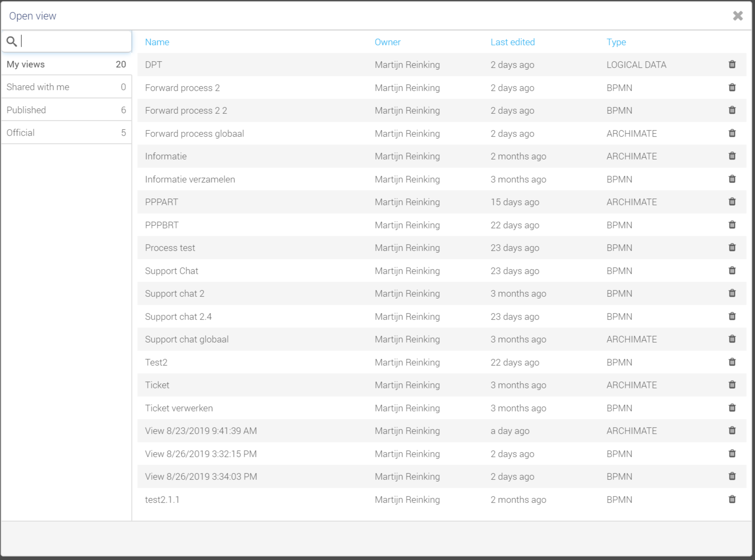Image resolution: width=755 pixels, height=560 pixels.
Task: Delete the PPPBRT view
Action: click(732, 225)
